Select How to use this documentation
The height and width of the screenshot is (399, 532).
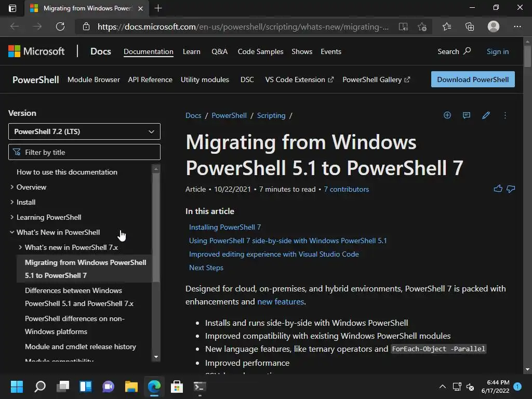[67, 172]
